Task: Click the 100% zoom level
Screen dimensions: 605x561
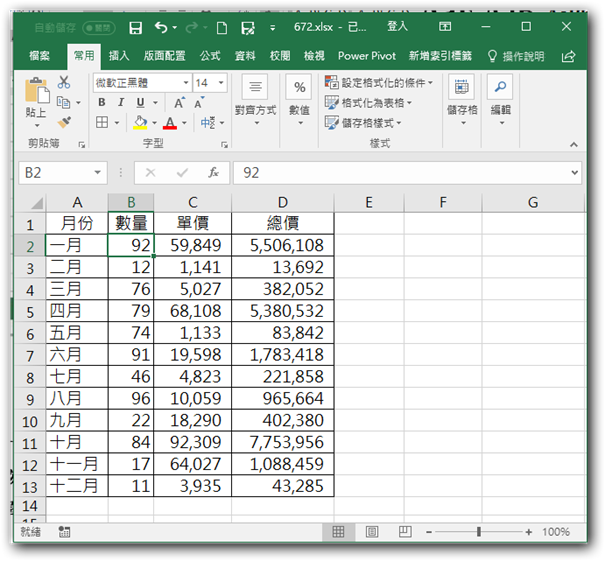Action: coord(556,532)
